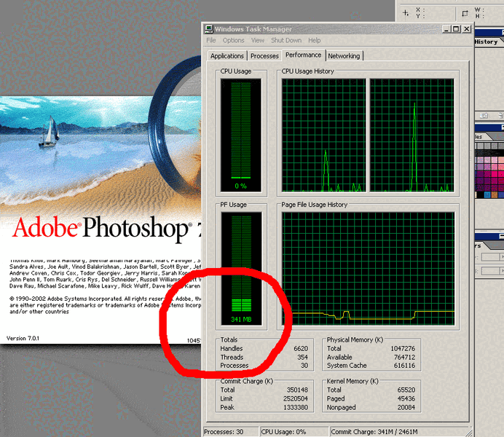
Task: Click Commit Charge Total value 350148
Action: 297,390
